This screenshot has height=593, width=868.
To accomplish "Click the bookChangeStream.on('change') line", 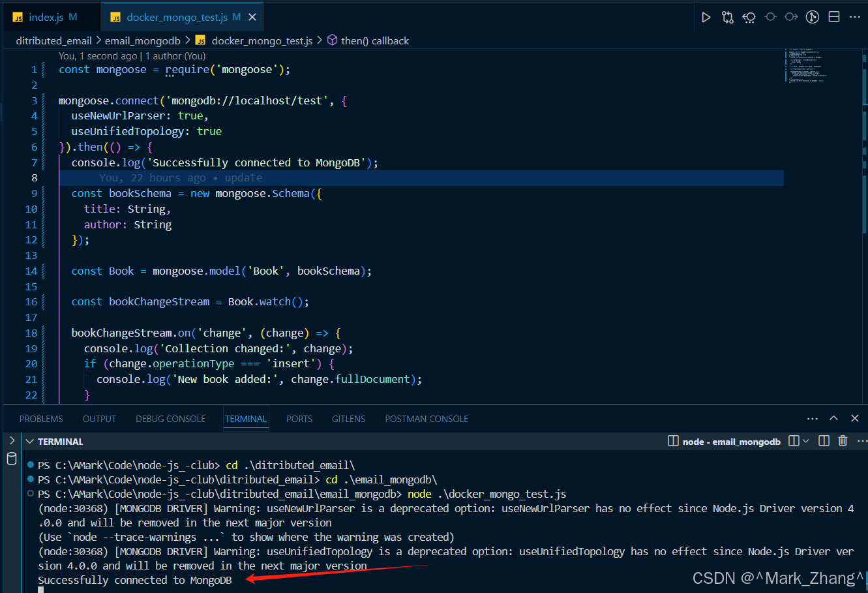I will tap(206, 333).
